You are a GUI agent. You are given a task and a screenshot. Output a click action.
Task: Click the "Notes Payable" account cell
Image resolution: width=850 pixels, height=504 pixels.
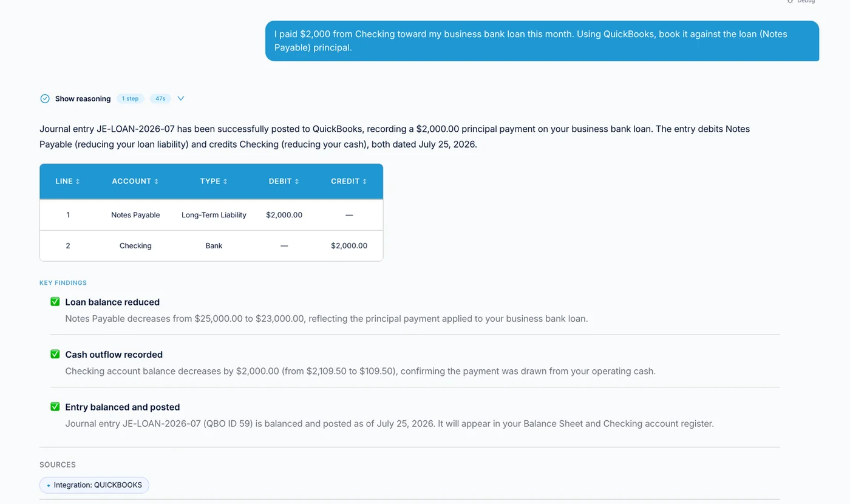click(x=135, y=215)
